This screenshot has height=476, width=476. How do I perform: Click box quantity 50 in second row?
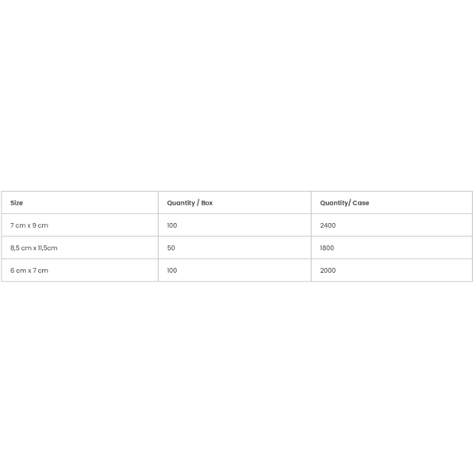[171, 248]
